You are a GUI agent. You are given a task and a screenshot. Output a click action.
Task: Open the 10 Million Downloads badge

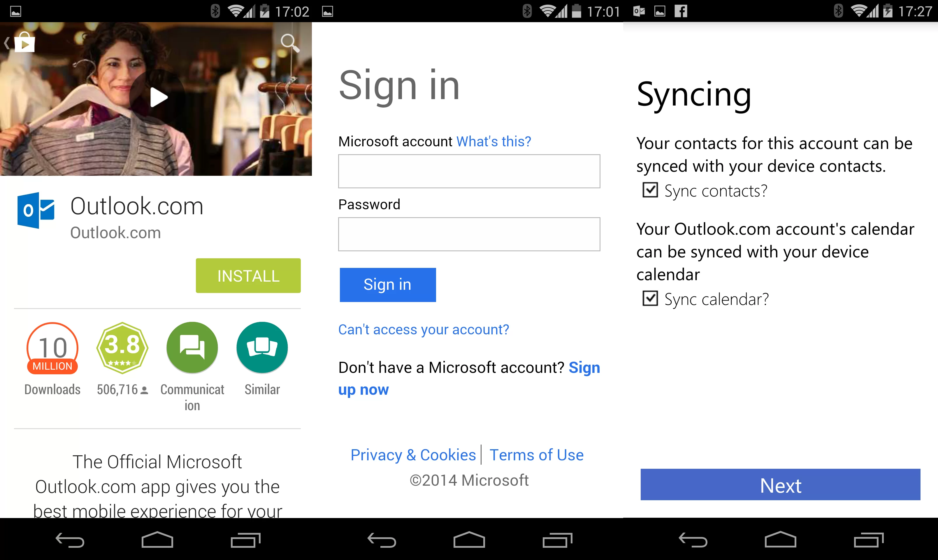[x=52, y=348]
